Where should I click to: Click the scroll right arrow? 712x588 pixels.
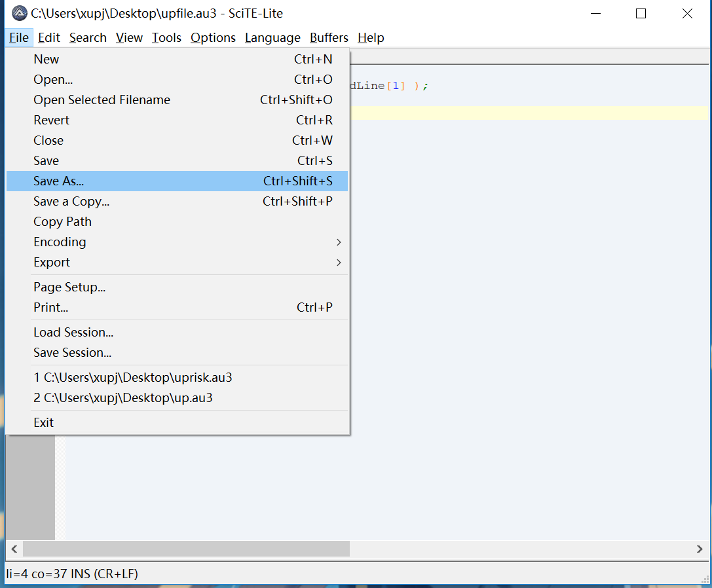point(700,549)
